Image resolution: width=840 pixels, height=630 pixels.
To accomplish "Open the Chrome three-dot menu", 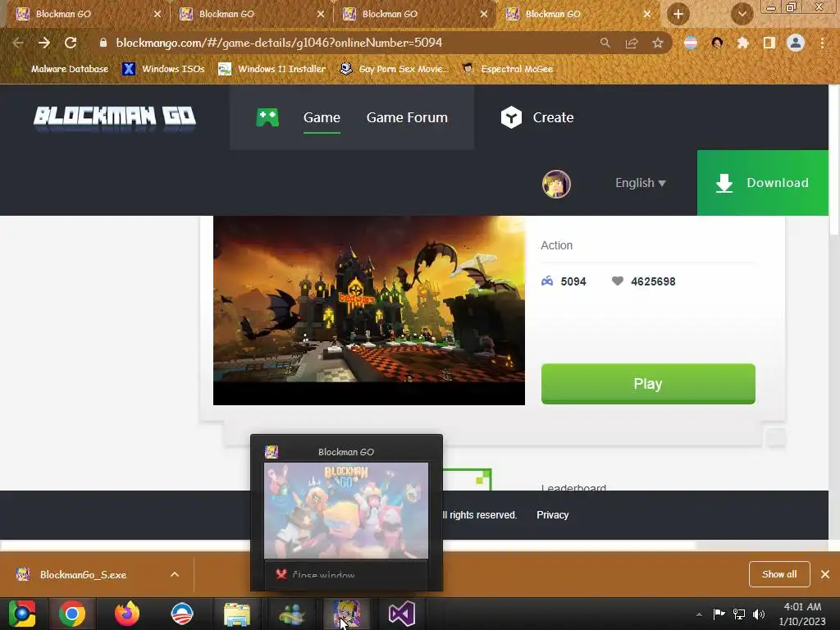I will pos(822,43).
